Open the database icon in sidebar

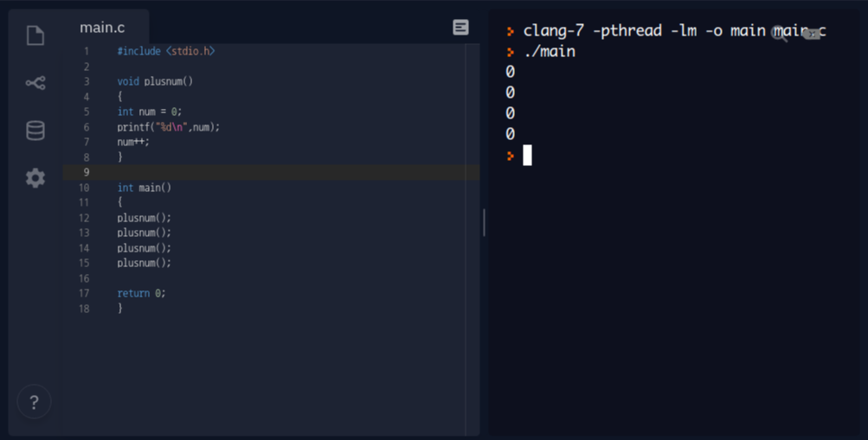(x=35, y=131)
